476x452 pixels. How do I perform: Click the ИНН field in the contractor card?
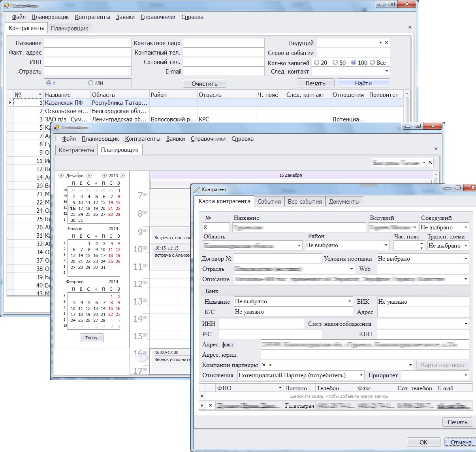(x=261, y=324)
